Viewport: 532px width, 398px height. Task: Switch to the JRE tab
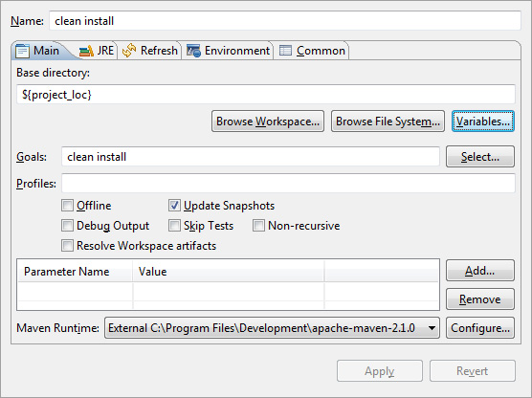[97, 51]
